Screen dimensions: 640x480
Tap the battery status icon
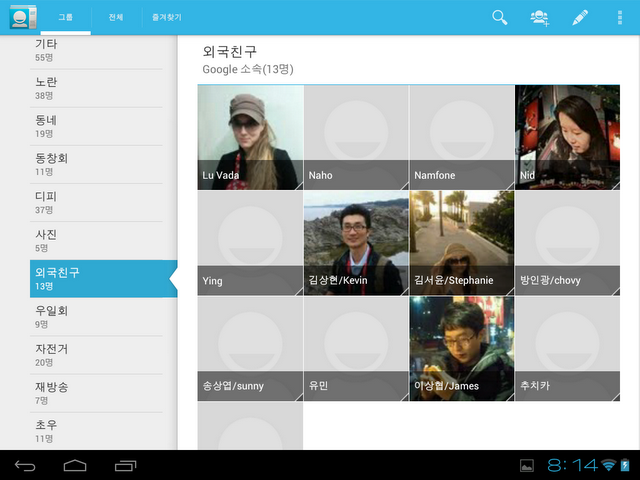click(x=625, y=465)
